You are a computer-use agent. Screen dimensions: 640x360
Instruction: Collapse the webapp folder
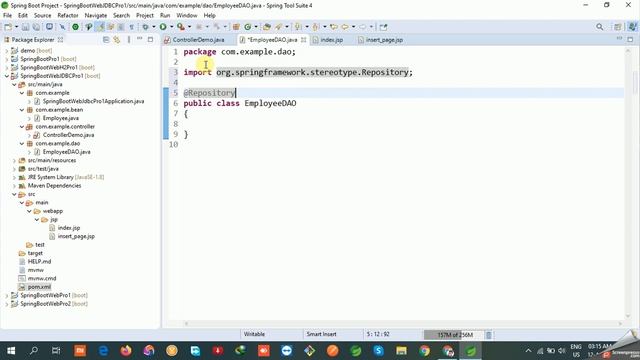coord(29,211)
